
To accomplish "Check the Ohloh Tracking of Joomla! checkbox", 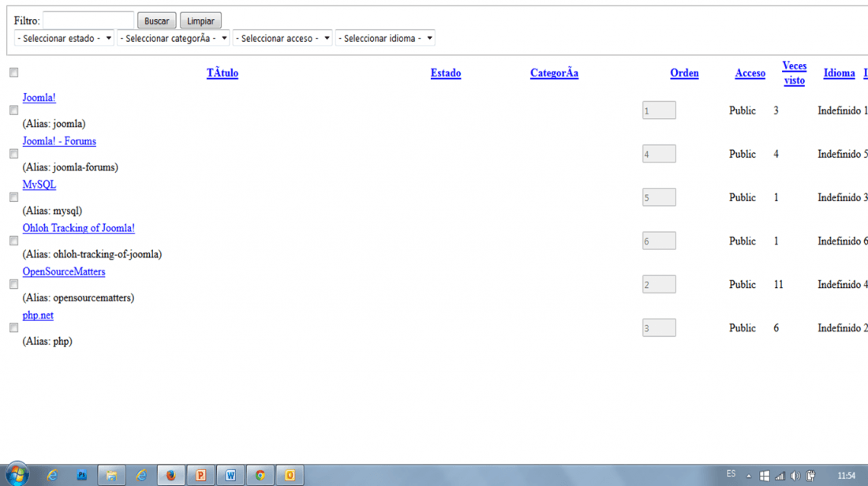I will [14, 241].
